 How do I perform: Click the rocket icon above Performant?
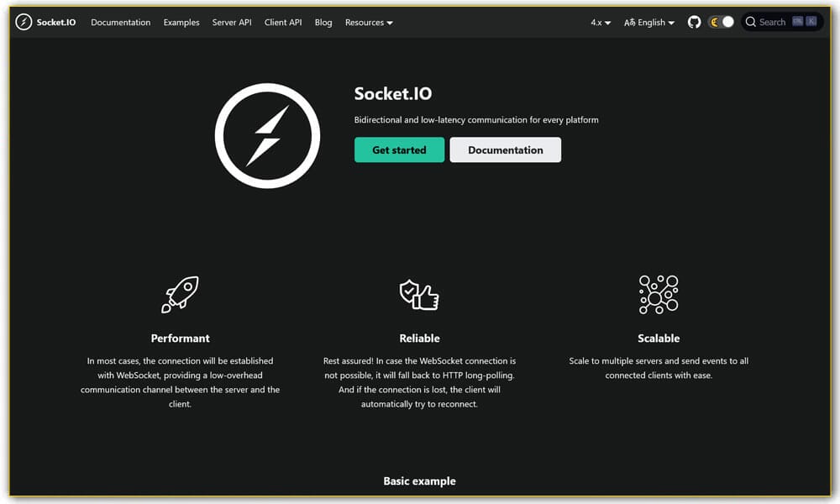pos(180,294)
